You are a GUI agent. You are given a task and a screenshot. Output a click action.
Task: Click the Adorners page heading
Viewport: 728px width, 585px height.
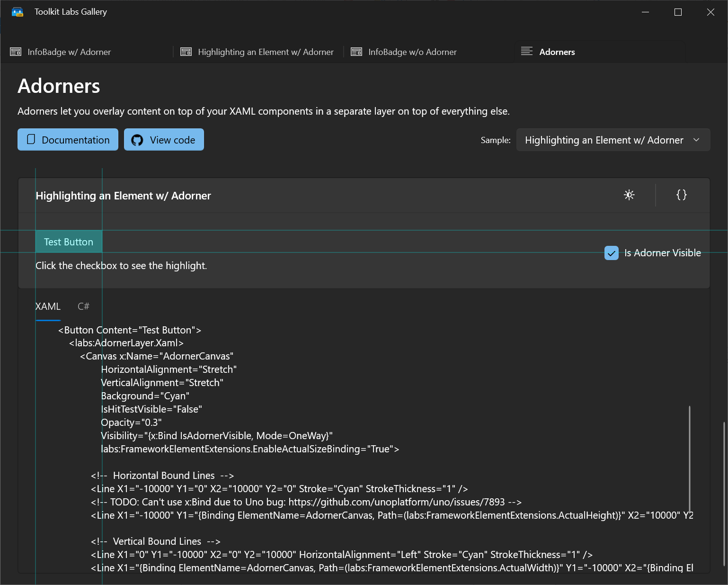pyautogui.click(x=59, y=86)
